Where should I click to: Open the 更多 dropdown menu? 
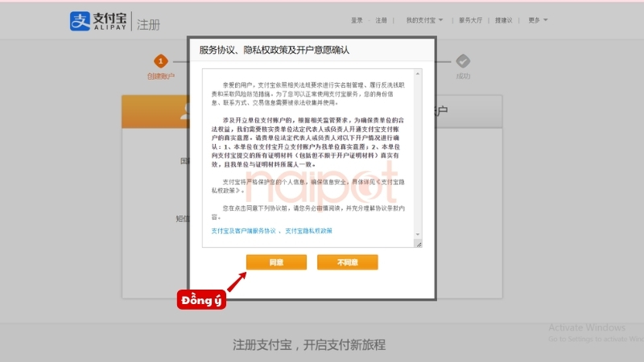click(538, 20)
